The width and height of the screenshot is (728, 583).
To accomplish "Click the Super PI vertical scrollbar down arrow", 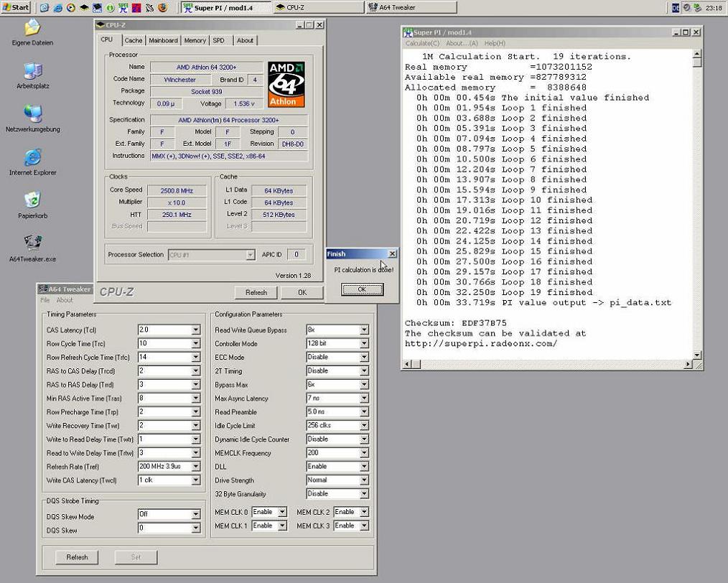I will (x=696, y=355).
